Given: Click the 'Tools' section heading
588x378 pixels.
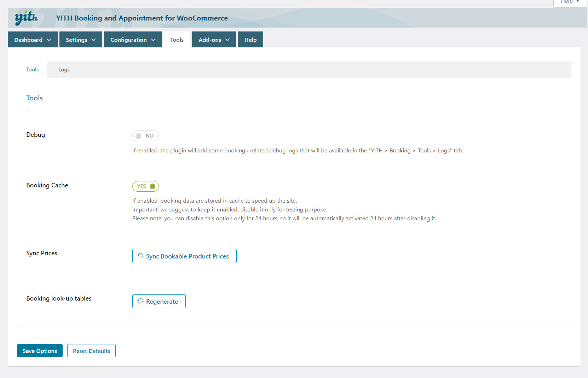Looking at the screenshot, I should [x=34, y=98].
